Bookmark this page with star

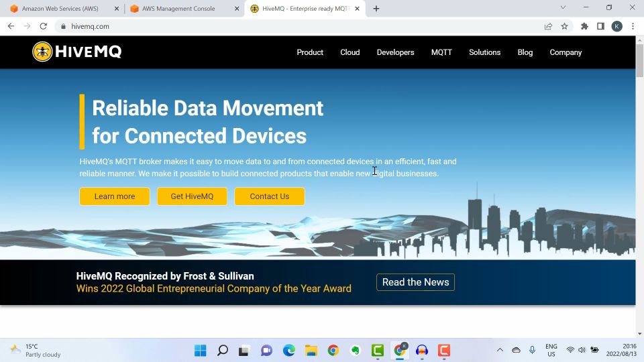[564, 26]
